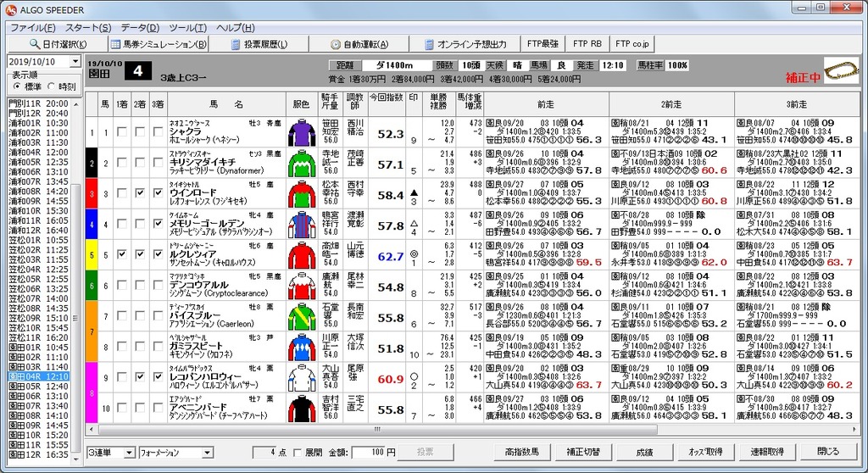Screen dimensions: 868x473
Task: Click the green-yellow jockey silk for バイスブルー
Action: [302, 316]
